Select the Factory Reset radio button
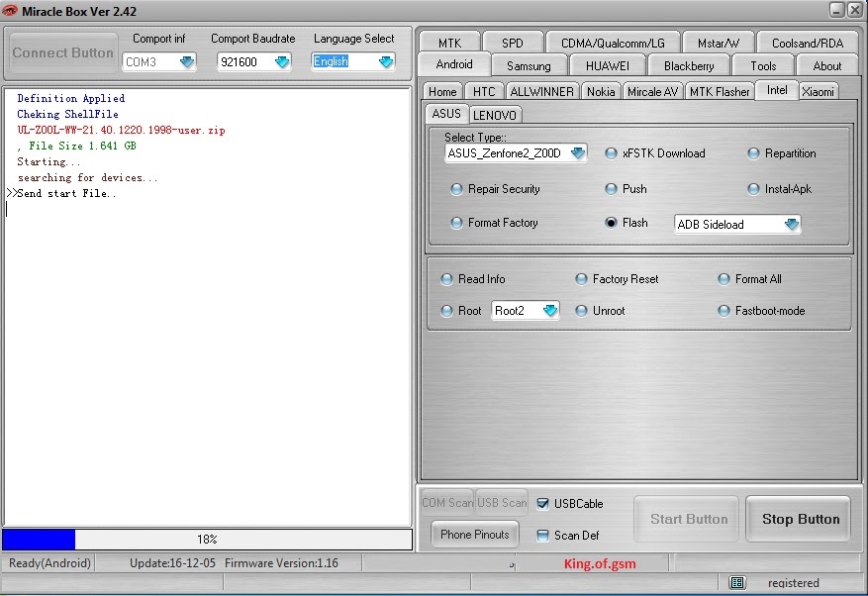Viewport: 868px width, 596px height. click(x=581, y=279)
